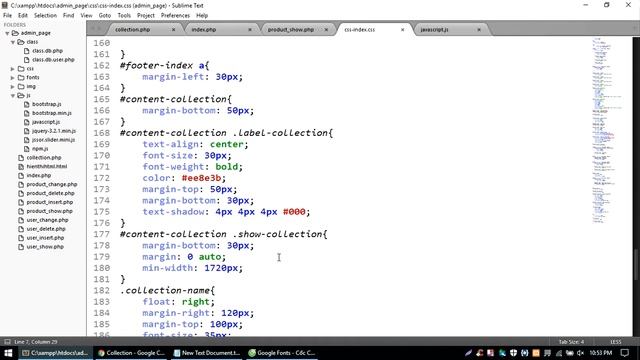Open bootstrap.js in sidebar

(x=47, y=104)
